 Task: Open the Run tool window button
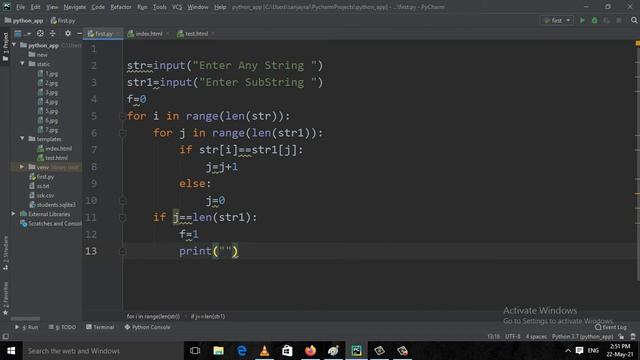pyautogui.click(x=27, y=327)
